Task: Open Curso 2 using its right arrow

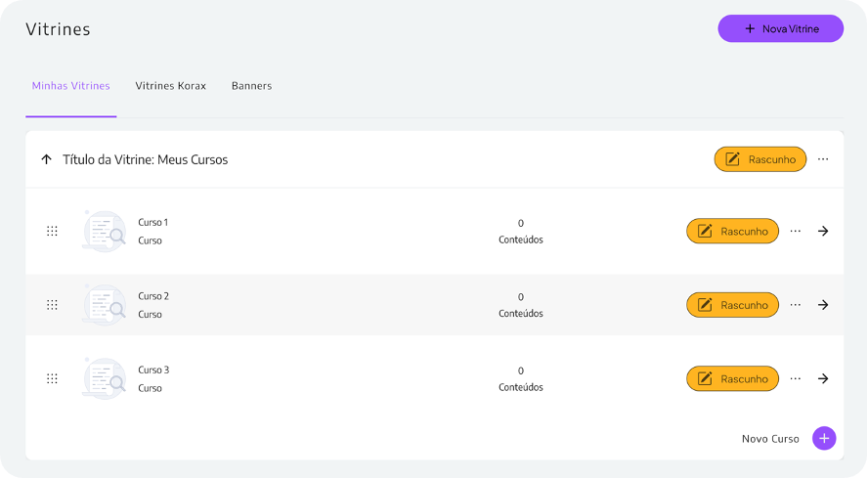Action: 823,305
